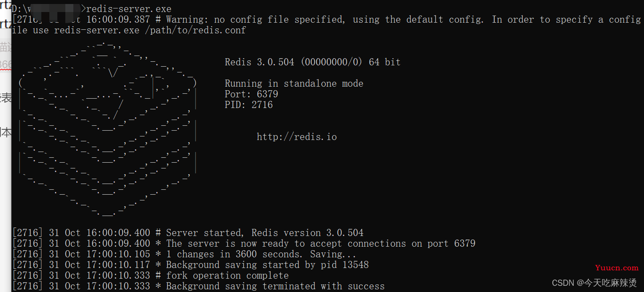The height and width of the screenshot is (292, 644).
Task: Click the redis-server.exe command text
Action: (129, 9)
